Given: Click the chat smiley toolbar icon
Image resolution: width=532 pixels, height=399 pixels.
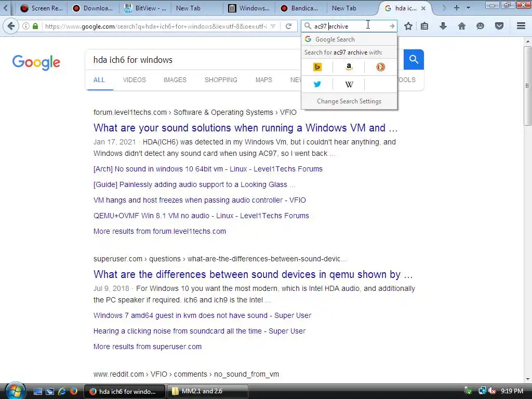Looking at the screenshot, I should click(480, 26).
